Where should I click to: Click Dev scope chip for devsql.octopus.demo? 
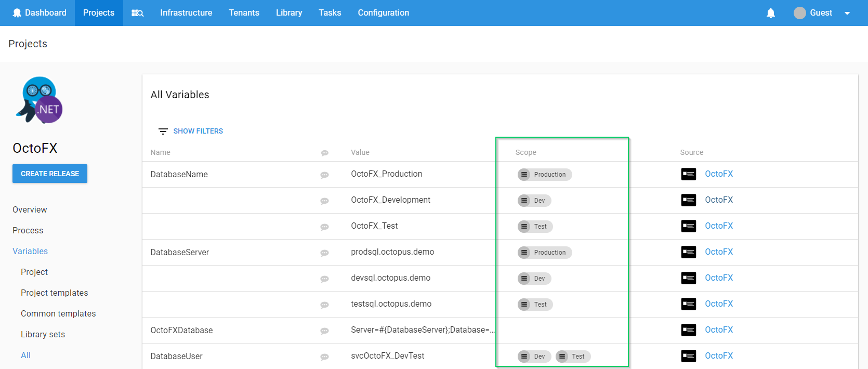tap(534, 279)
